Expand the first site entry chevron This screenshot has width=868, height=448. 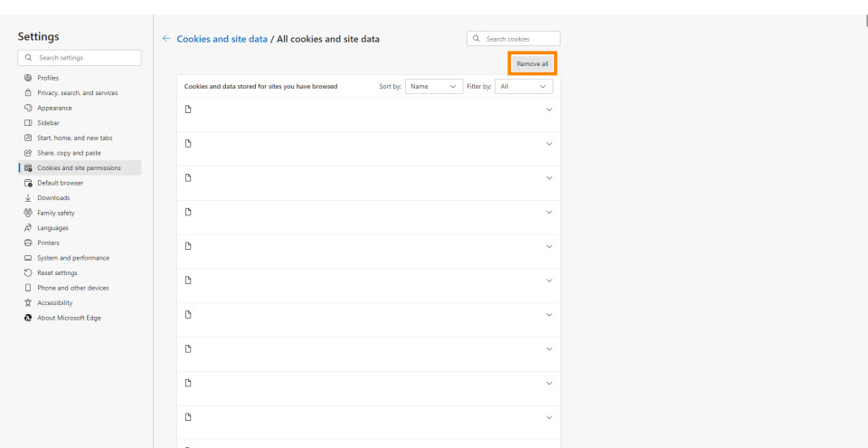(x=549, y=110)
